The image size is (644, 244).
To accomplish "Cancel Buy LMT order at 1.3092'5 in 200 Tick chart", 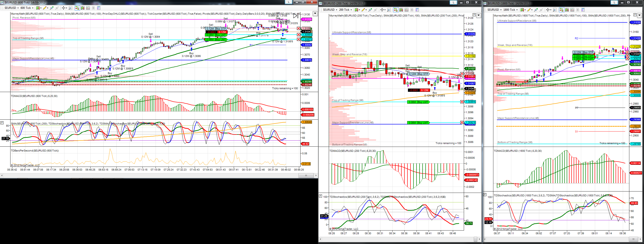I will click(x=462, y=122).
